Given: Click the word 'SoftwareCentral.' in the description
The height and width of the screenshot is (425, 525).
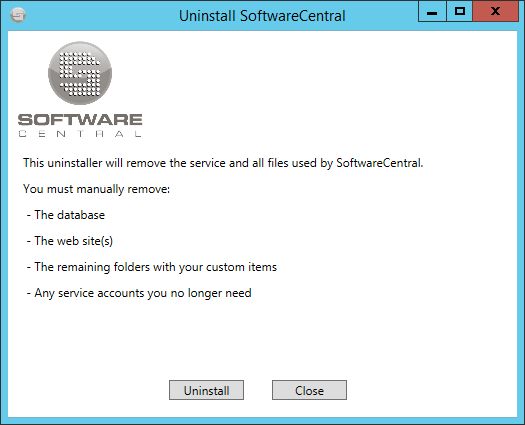Looking at the screenshot, I should point(380,163).
